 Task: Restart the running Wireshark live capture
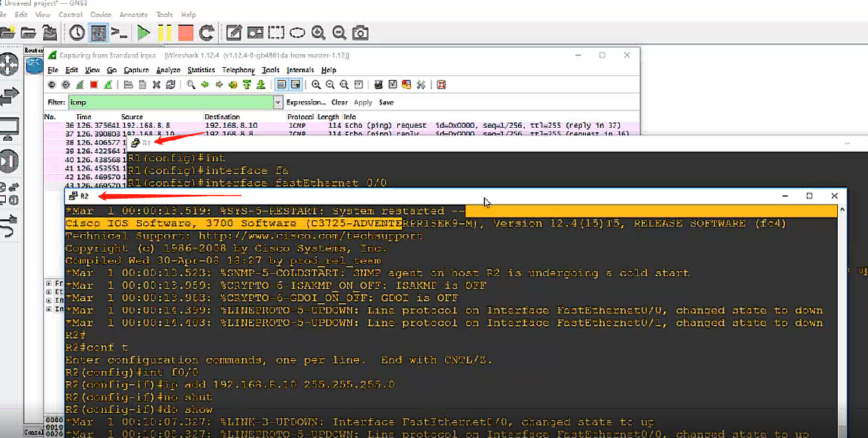tap(108, 85)
